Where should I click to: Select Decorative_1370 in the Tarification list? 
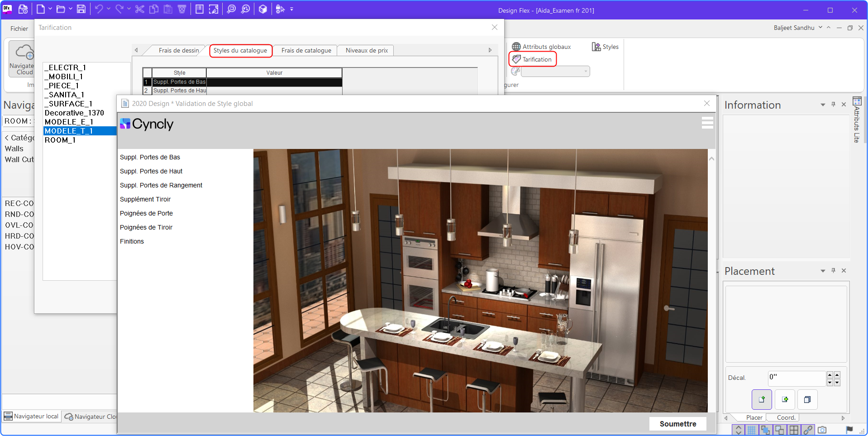pos(74,113)
